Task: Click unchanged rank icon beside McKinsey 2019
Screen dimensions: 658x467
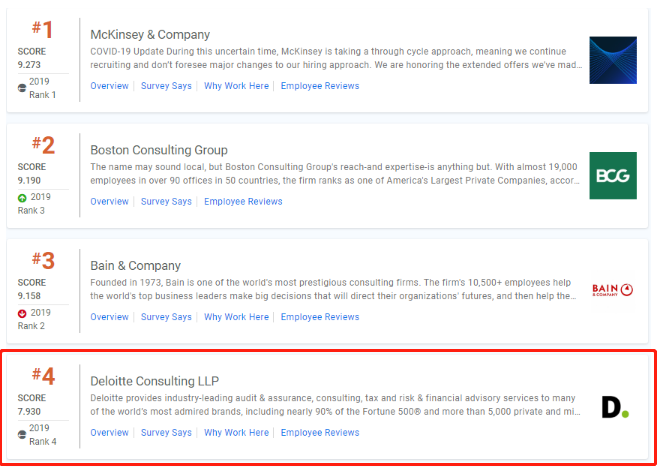Action: [x=22, y=88]
